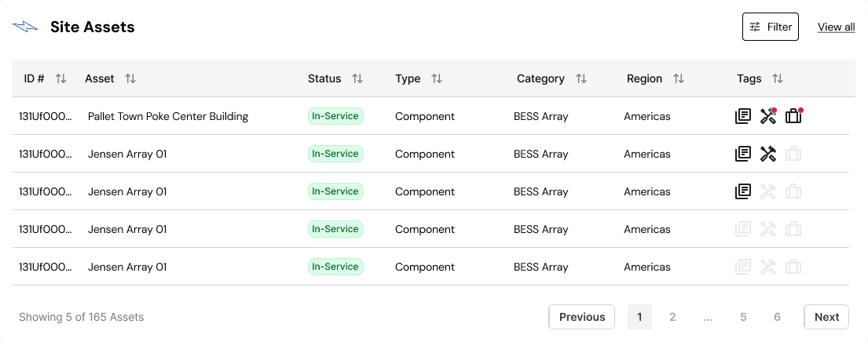Follow the View all link

(836, 27)
